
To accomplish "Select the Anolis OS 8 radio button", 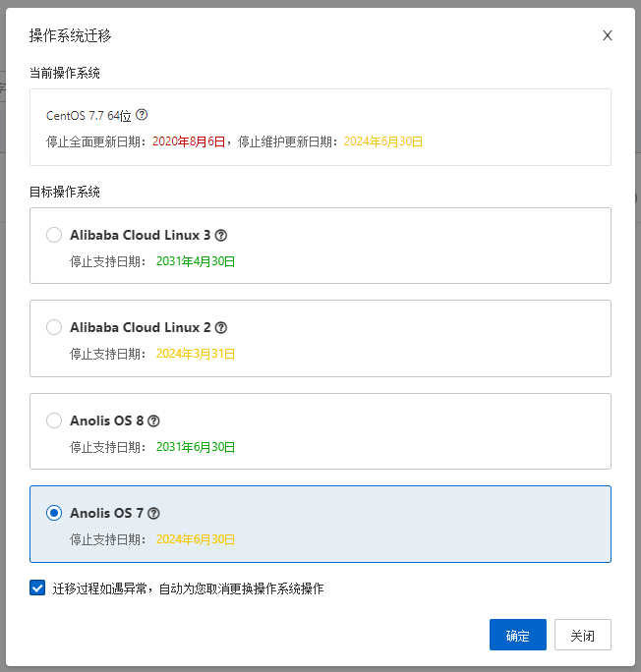I will pyautogui.click(x=54, y=420).
